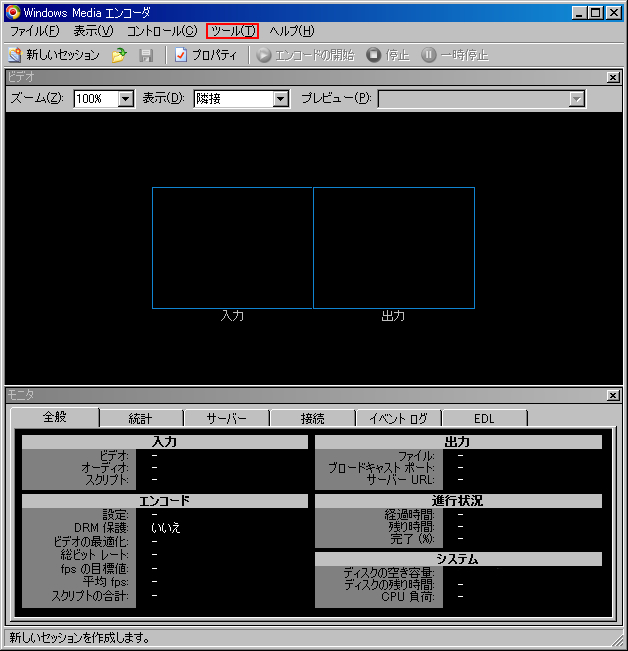This screenshot has height=651, width=628.
Task: Open the Tools (ツール) menu
Action: coord(232,31)
